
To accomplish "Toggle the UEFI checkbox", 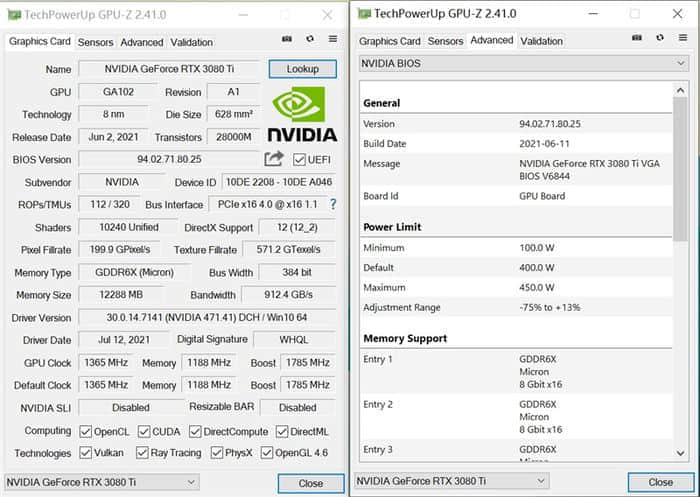I will click(x=299, y=159).
